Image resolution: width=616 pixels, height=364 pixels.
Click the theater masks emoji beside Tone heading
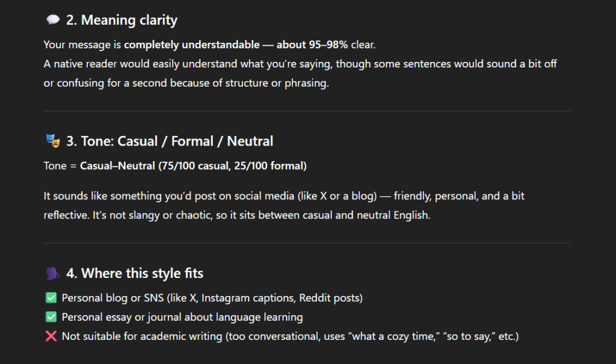(52, 142)
